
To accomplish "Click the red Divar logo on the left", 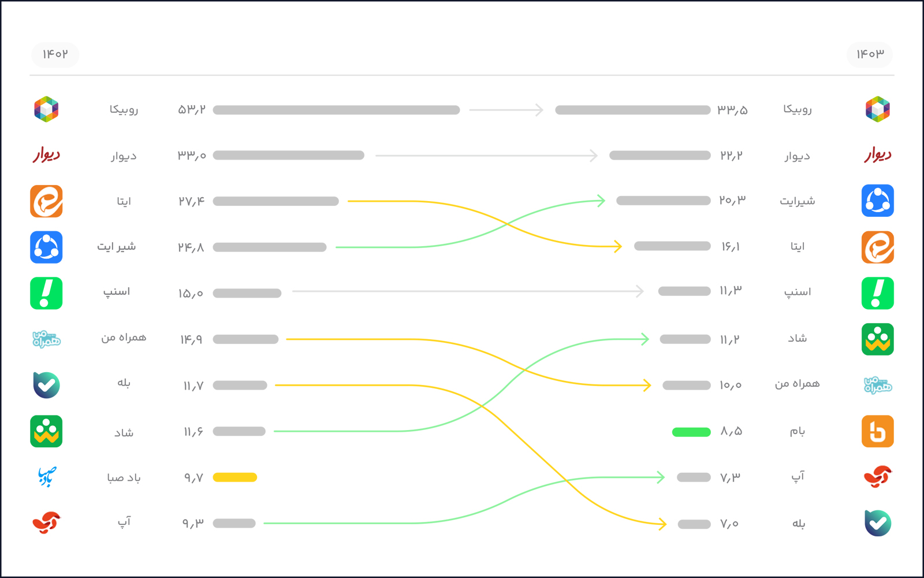I will [x=46, y=155].
